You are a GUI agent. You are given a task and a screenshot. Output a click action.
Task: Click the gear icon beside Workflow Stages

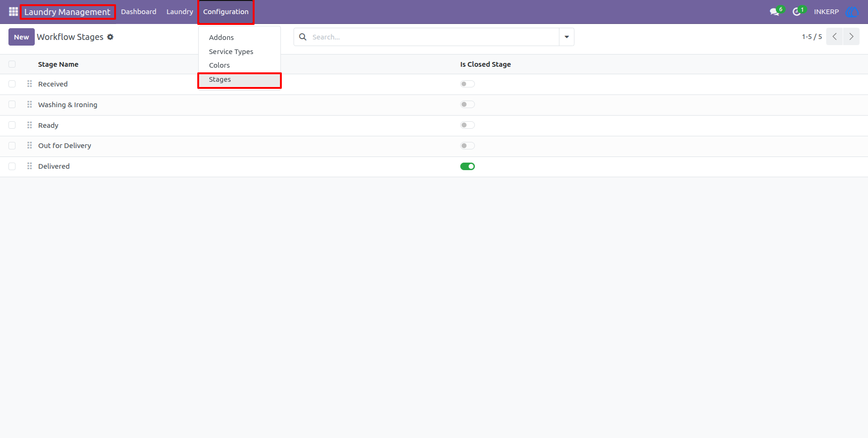click(x=110, y=37)
